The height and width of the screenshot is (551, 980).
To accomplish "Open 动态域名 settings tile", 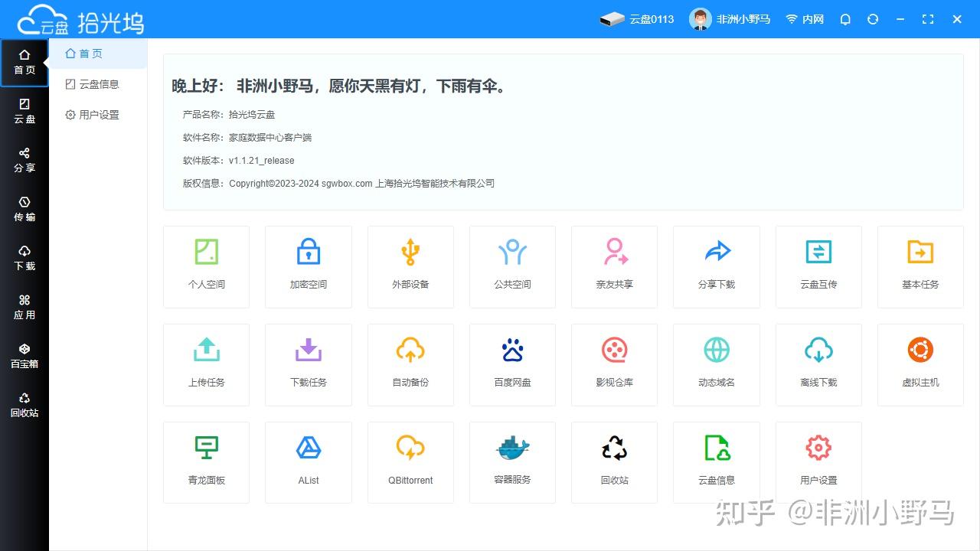I will (716, 364).
